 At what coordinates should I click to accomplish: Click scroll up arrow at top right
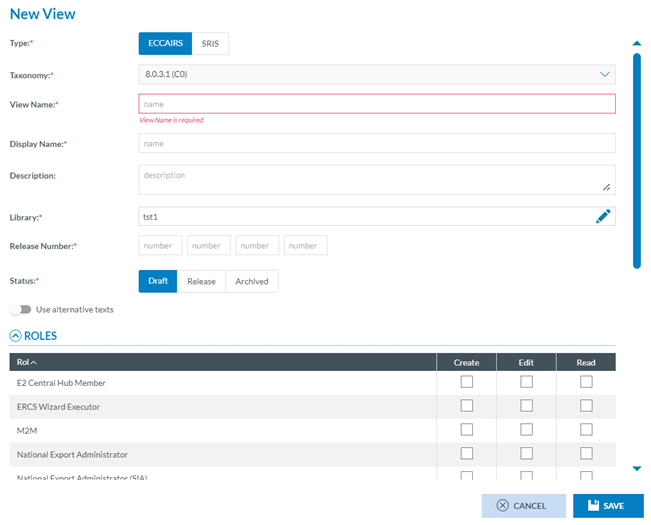click(636, 43)
